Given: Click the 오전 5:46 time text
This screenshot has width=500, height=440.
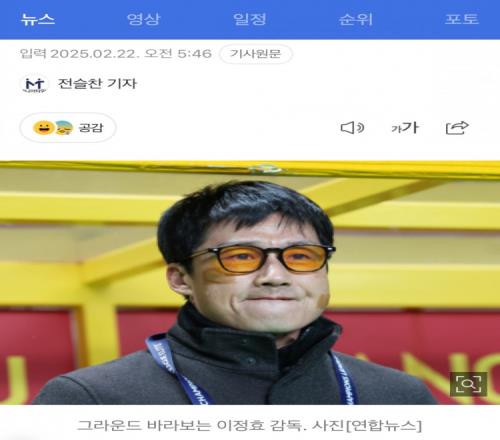Looking at the screenshot, I should (x=178, y=54).
